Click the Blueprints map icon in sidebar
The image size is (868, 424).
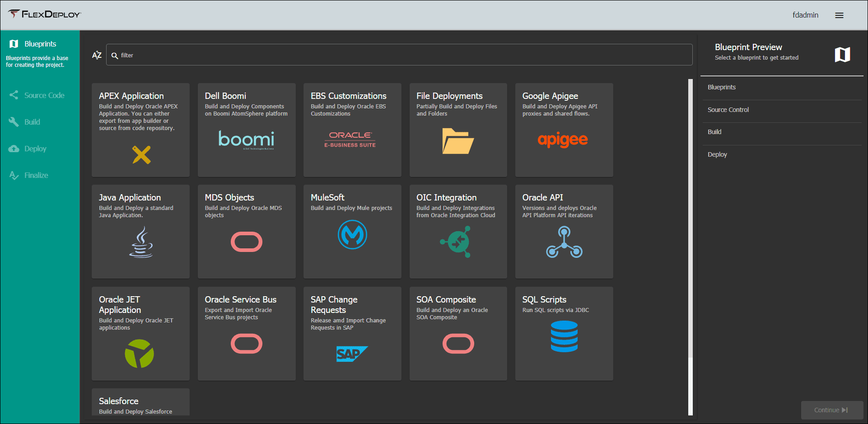pos(14,44)
